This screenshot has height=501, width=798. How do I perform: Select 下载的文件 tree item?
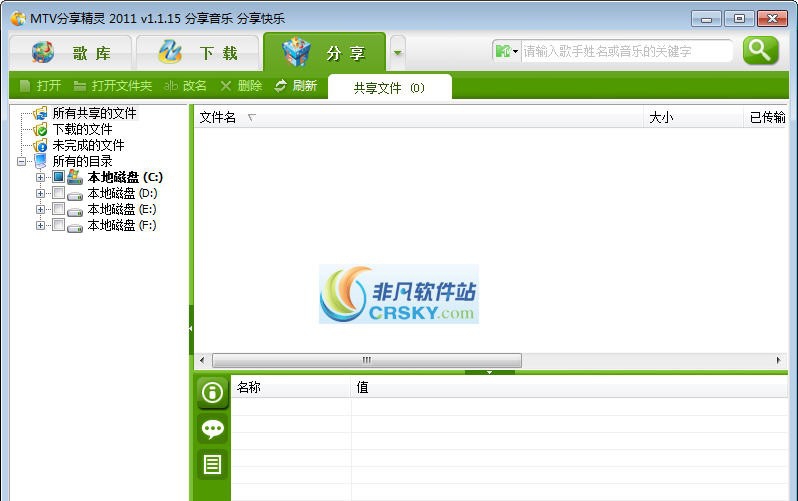pos(82,129)
